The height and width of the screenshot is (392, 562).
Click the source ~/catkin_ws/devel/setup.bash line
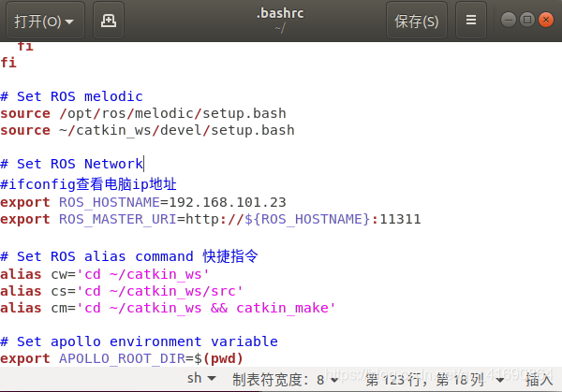click(x=147, y=130)
